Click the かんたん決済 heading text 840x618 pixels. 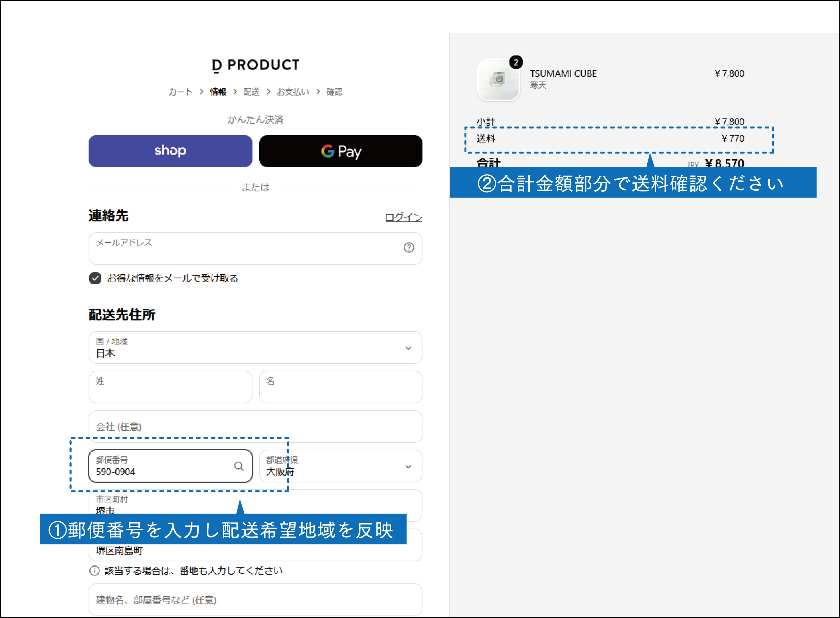tap(256, 120)
